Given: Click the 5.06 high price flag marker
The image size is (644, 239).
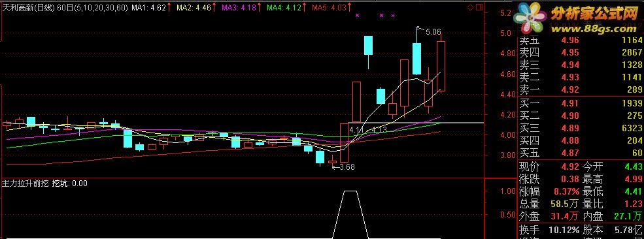Looking at the screenshot, I should pyautogui.click(x=429, y=31).
